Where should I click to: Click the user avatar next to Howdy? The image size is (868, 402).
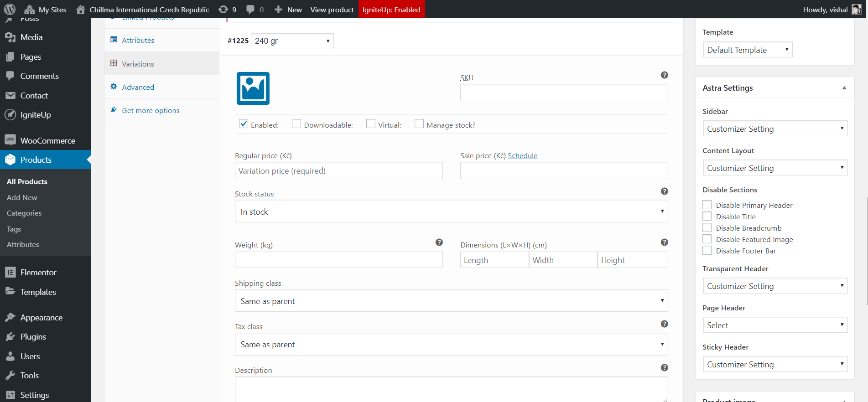tap(857, 10)
